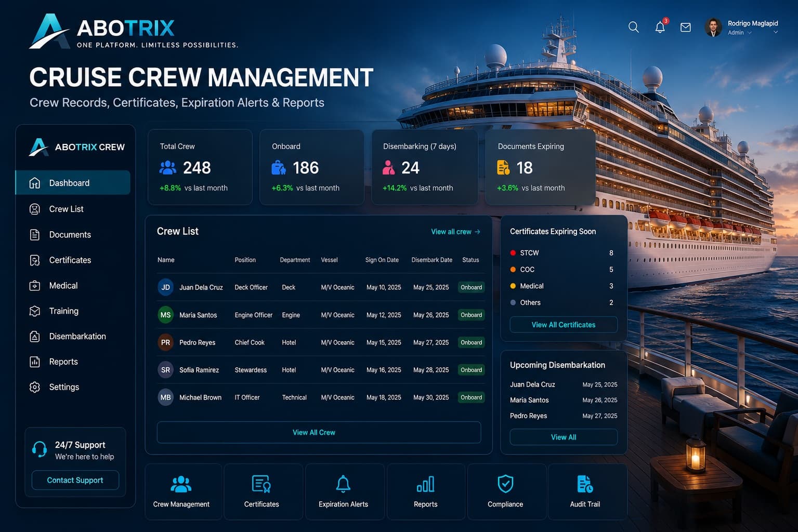Click the red STCW color dot
798x532 pixels.
click(x=513, y=253)
